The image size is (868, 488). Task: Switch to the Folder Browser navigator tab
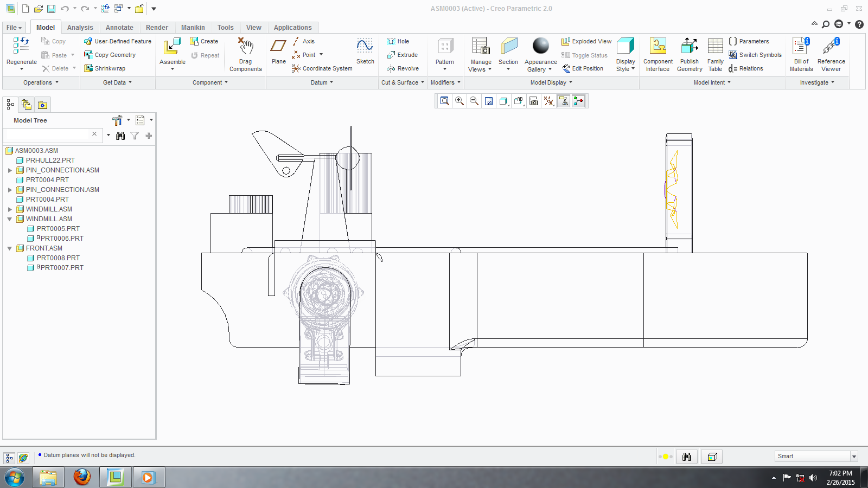[26, 105]
